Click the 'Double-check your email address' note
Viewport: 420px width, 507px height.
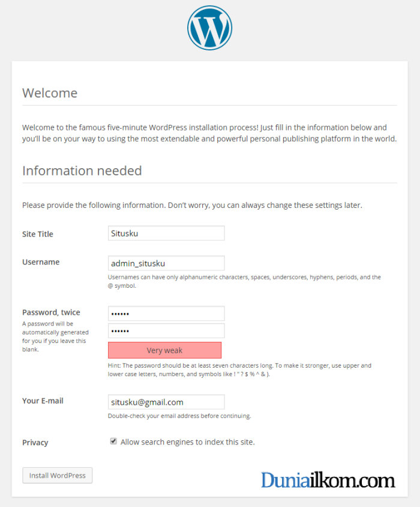179,416
